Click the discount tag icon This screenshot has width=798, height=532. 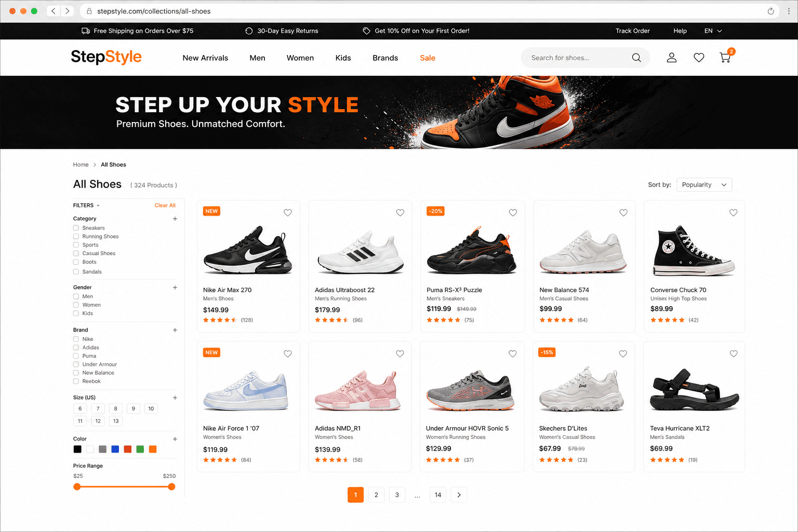coord(366,31)
